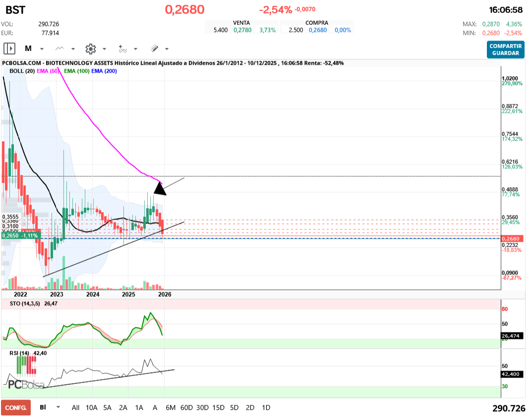This screenshot has height=418, width=532.
Task: Select the drawing pencil tool icon
Action: [x=154, y=49]
